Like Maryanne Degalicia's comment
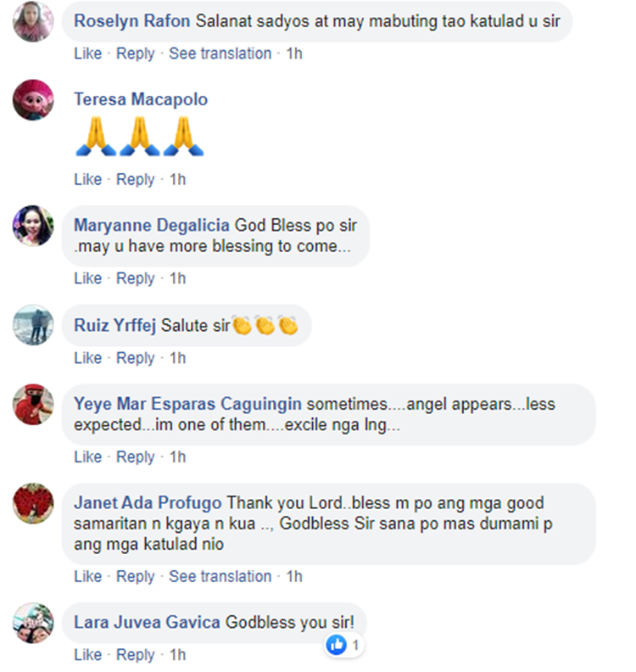636x672 pixels. point(88,278)
